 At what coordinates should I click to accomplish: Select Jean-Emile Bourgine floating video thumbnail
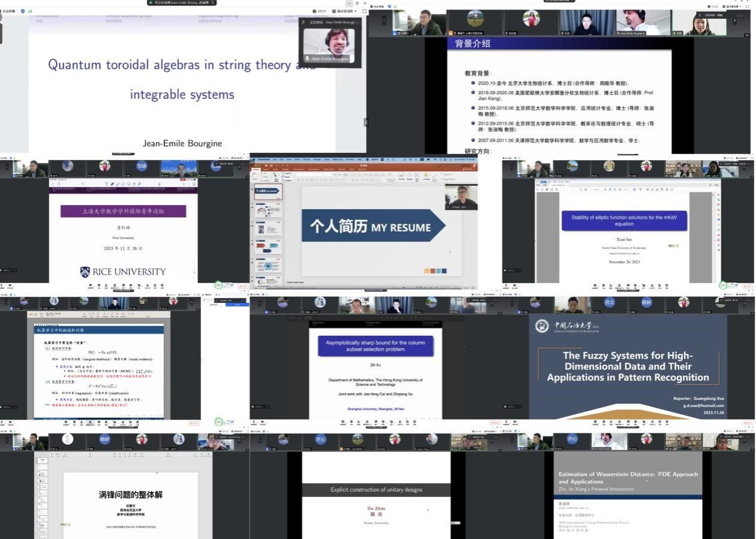click(x=328, y=42)
